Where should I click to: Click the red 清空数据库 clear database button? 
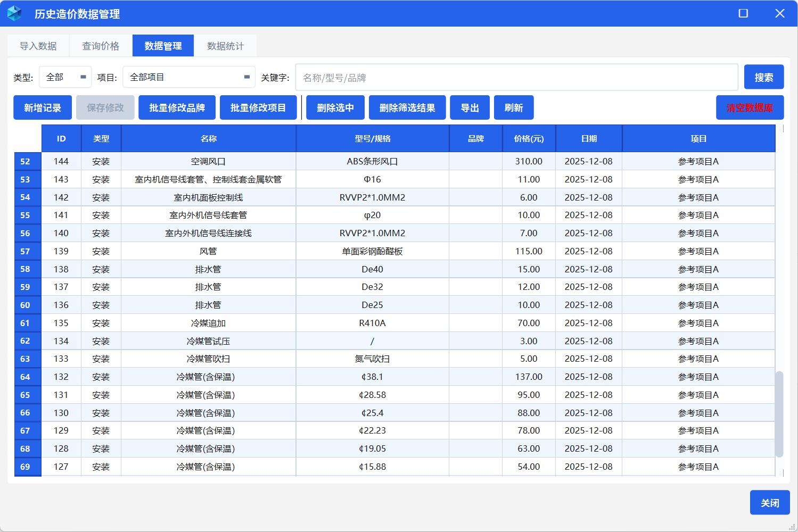coord(750,107)
